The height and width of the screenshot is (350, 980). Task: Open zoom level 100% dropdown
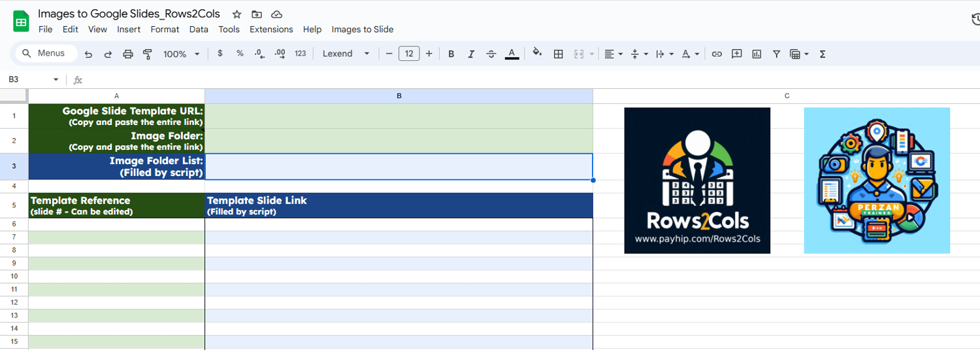click(x=181, y=54)
